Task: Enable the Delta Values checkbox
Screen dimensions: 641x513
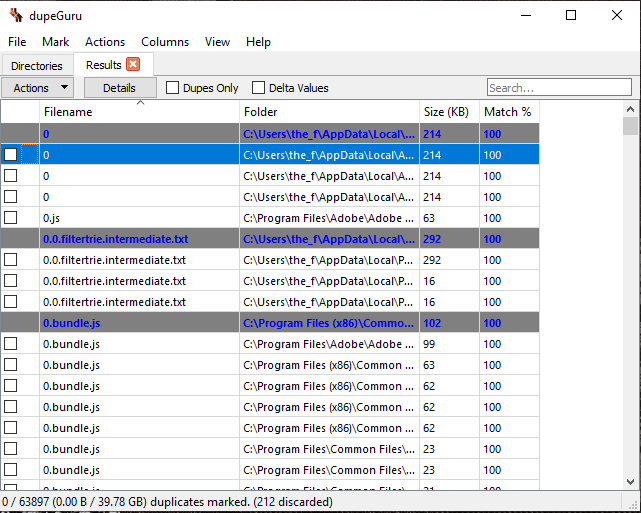Action: [x=258, y=87]
